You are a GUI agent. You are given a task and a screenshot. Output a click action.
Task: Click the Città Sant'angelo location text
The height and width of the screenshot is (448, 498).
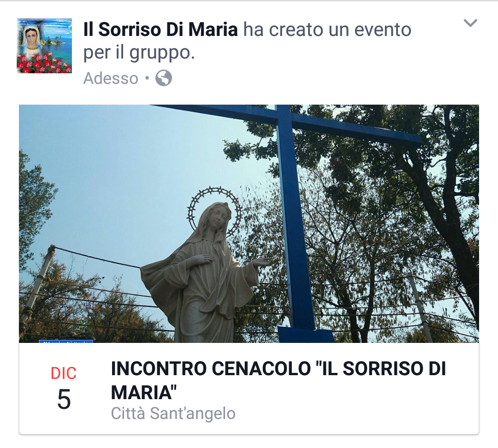[x=173, y=413]
